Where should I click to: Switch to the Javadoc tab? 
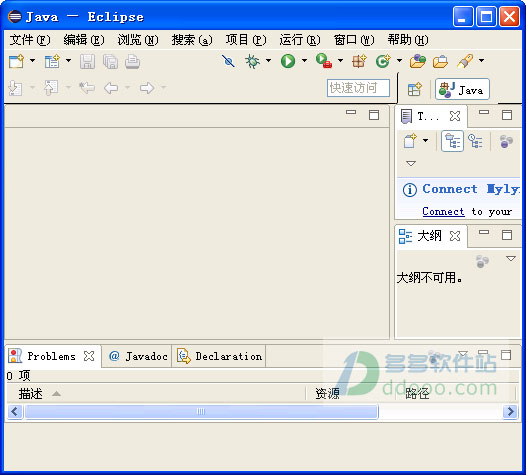(138, 356)
